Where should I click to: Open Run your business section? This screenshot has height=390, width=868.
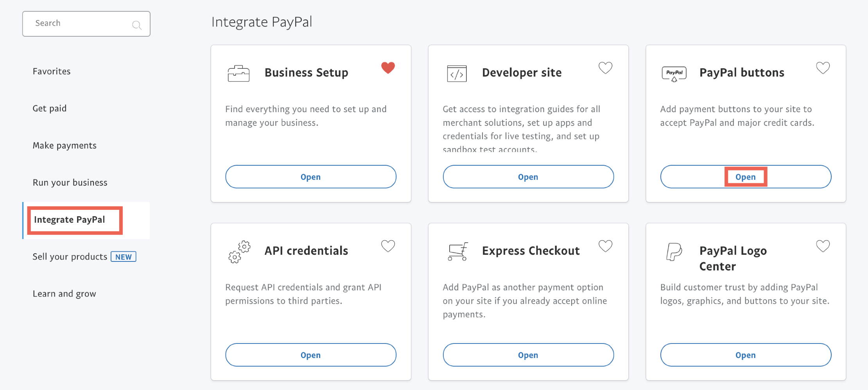[x=70, y=182]
